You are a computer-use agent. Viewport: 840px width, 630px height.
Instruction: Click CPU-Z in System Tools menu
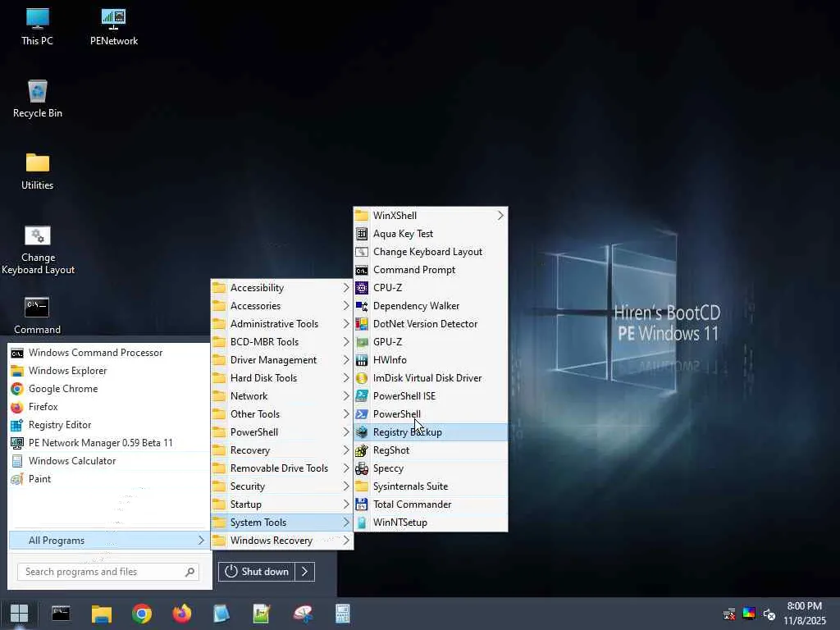[x=430, y=288]
